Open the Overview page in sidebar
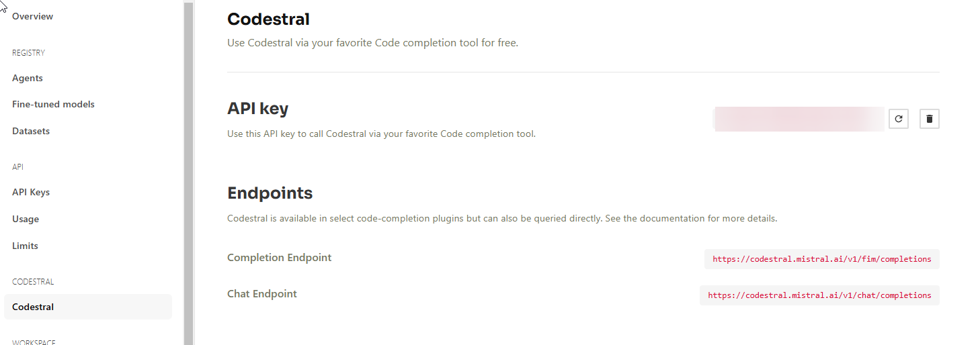980x345 pixels. tap(32, 16)
